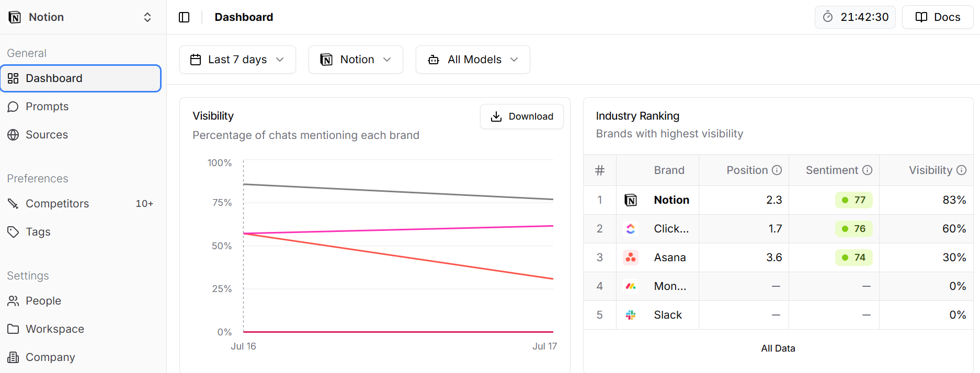Toggle the sidebar panel icon

click(184, 17)
